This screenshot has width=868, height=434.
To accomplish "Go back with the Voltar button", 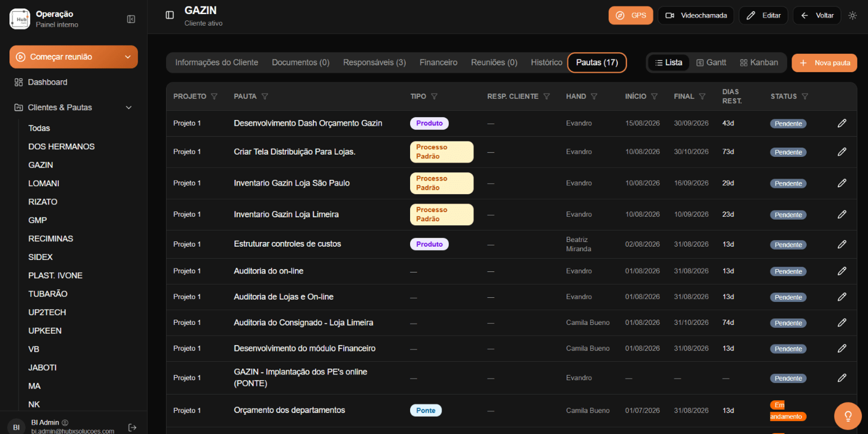I will point(817,15).
